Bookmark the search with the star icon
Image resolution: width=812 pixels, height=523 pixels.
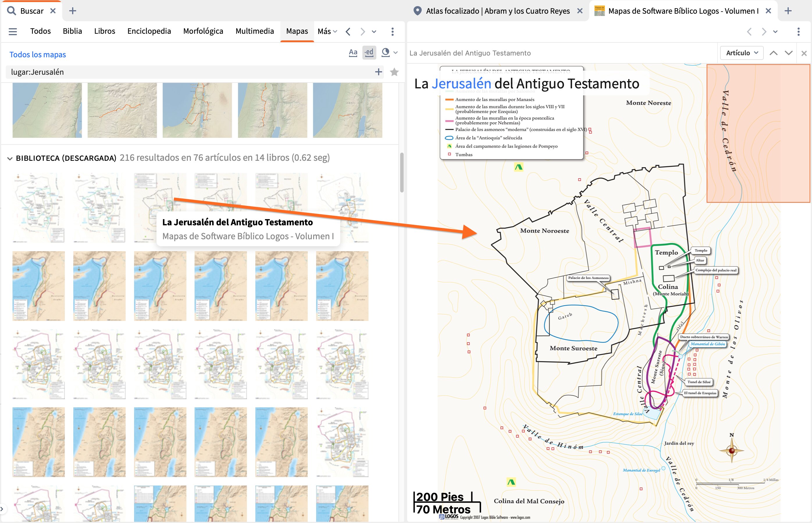coord(394,72)
